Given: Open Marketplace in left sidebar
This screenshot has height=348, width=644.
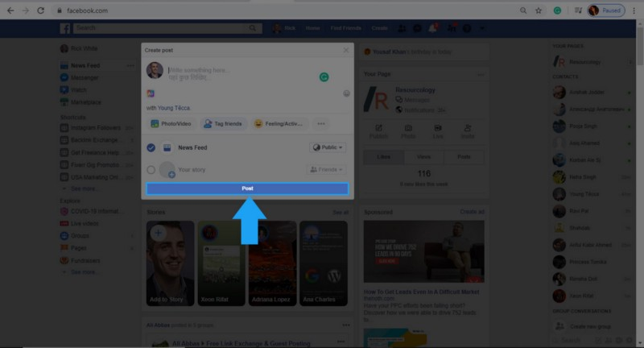Looking at the screenshot, I should [80, 101].
